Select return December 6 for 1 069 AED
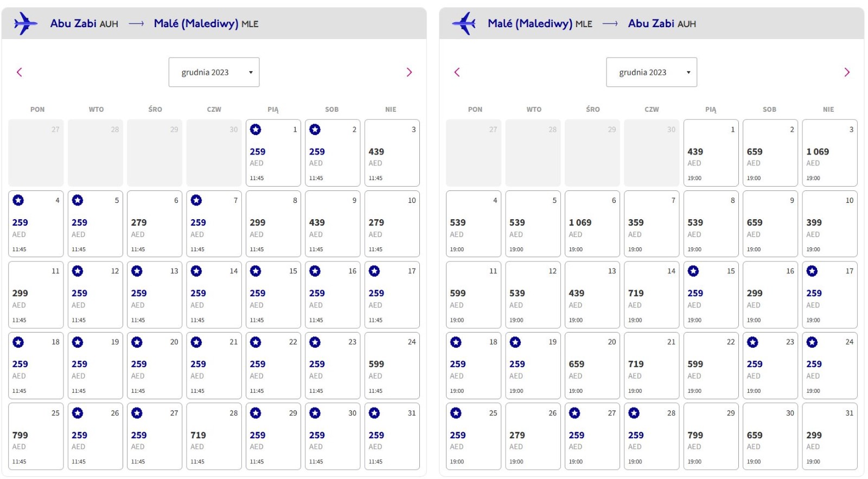Viewport: 868px width, 479px height. click(x=592, y=223)
